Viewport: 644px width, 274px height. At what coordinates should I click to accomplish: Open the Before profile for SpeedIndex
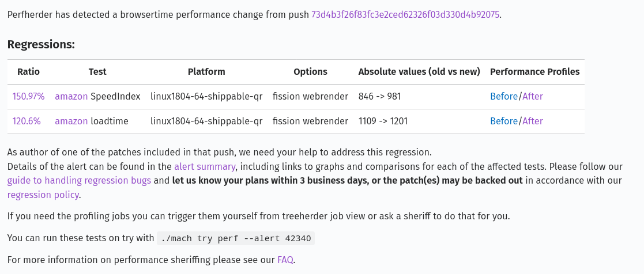click(x=503, y=97)
